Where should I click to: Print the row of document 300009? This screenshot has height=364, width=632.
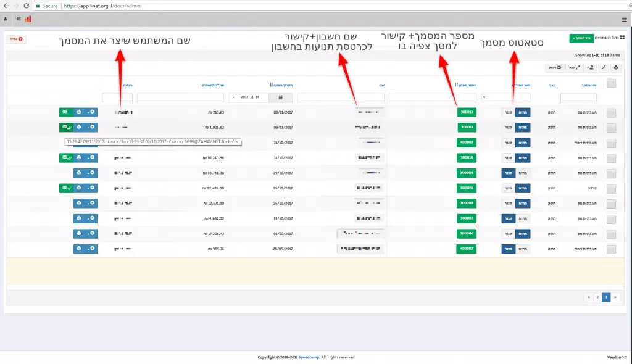[x=79, y=173]
